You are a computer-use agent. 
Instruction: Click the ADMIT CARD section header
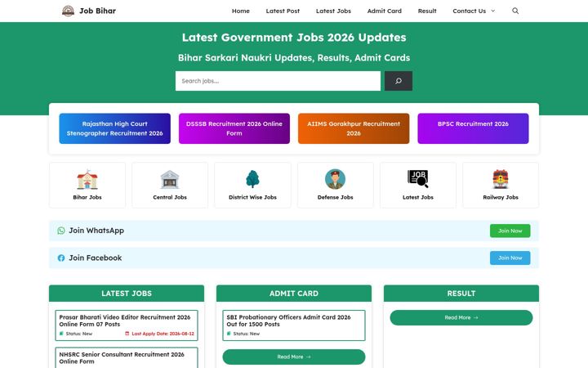click(294, 294)
